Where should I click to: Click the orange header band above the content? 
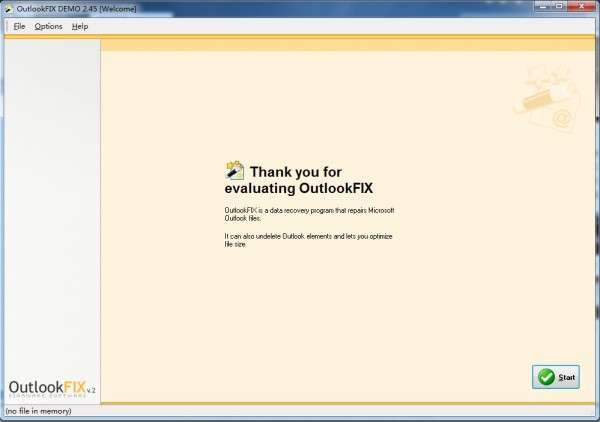point(348,44)
